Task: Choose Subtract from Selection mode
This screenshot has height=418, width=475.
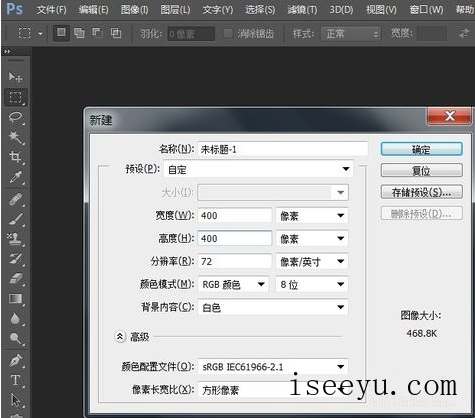Action: pos(97,33)
